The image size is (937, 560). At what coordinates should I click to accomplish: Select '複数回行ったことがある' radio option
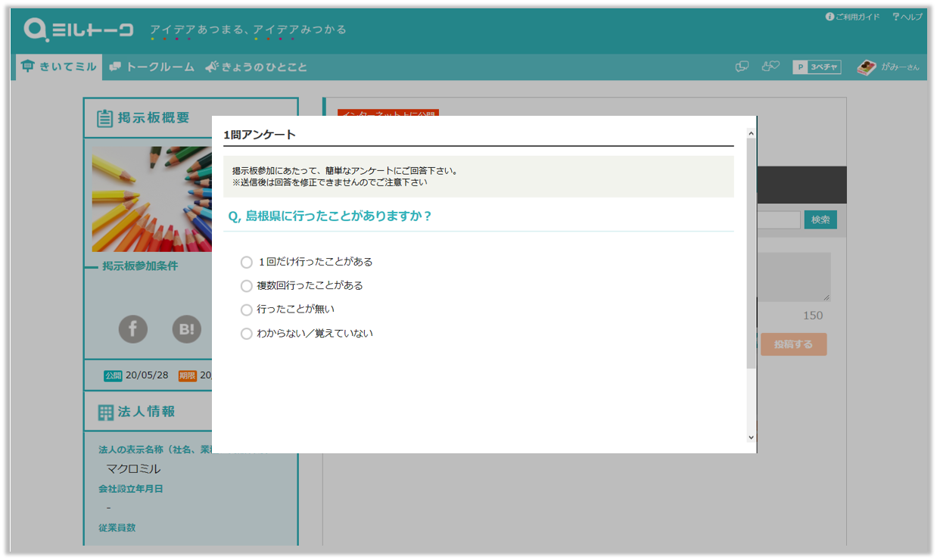246,286
